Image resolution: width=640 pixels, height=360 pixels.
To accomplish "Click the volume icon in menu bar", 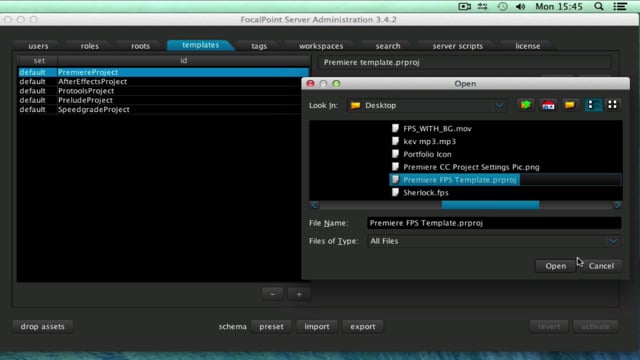I will point(520,7).
